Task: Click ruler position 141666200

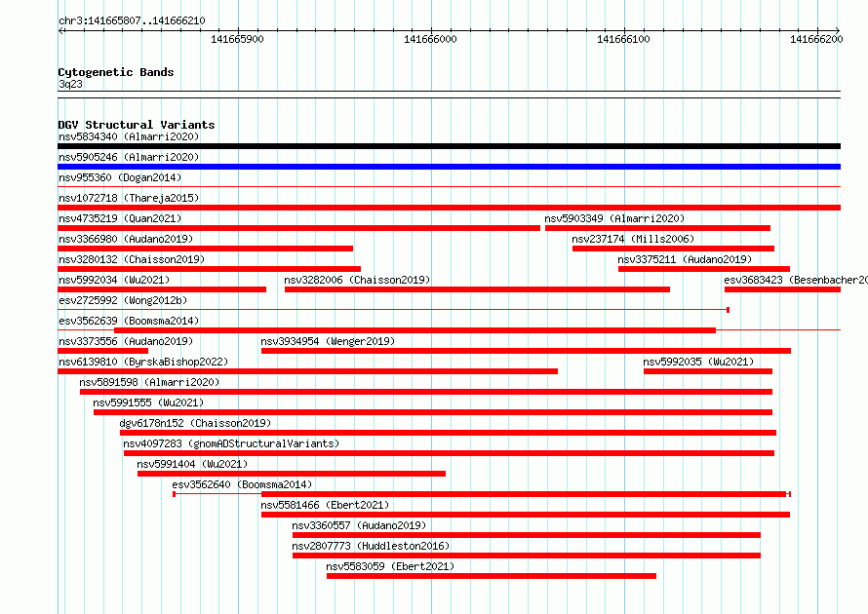Action: pyautogui.click(x=816, y=39)
